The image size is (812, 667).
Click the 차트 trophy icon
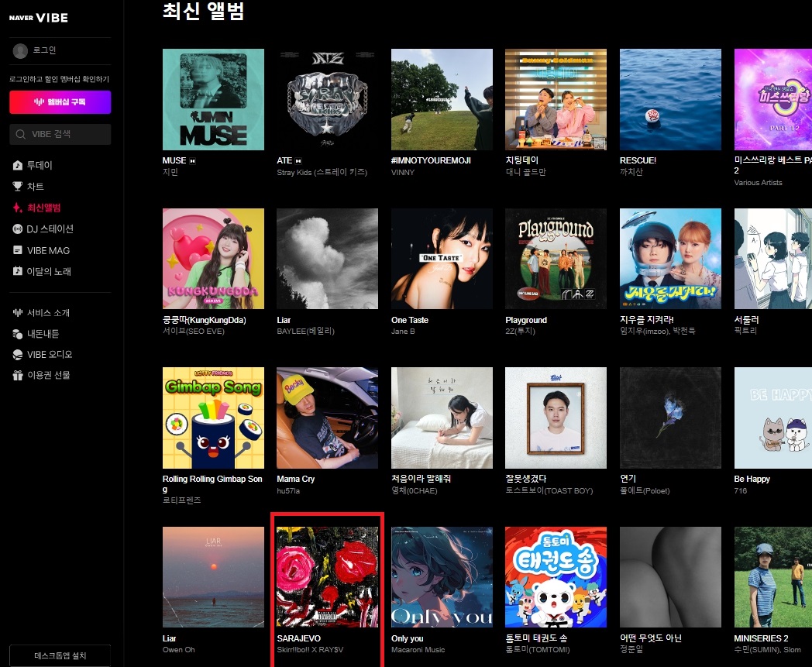point(18,186)
